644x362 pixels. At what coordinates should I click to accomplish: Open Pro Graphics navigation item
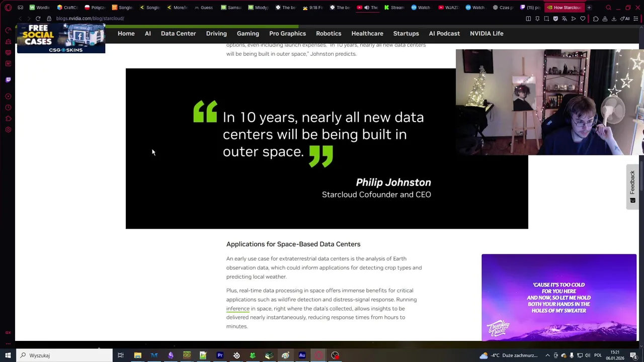(x=287, y=34)
